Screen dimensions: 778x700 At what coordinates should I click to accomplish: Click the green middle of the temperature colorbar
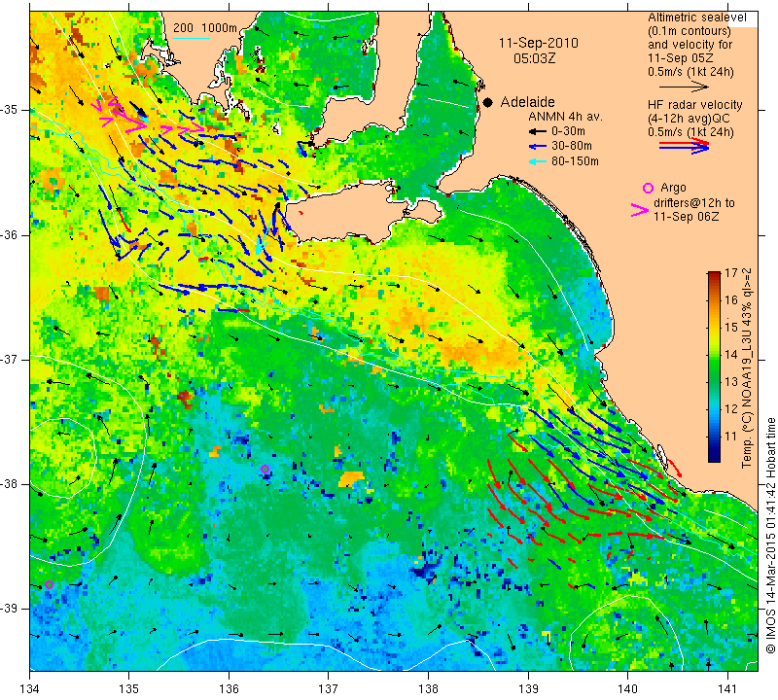[x=714, y=367]
